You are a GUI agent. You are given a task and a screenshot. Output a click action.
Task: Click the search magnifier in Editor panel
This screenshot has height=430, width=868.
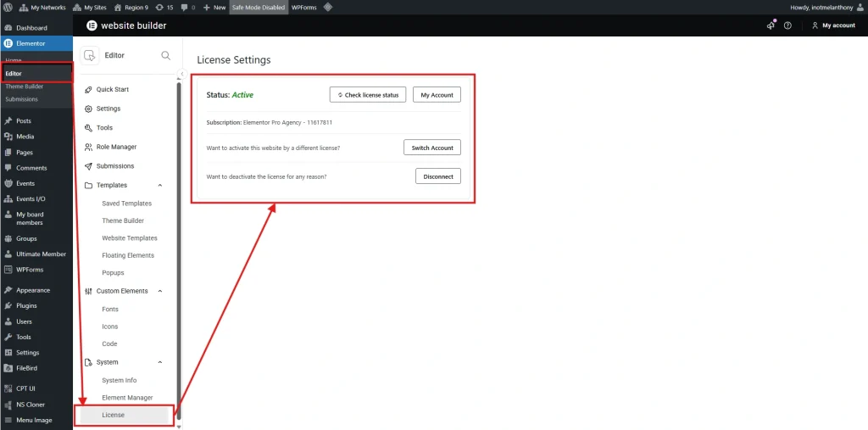coord(165,55)
